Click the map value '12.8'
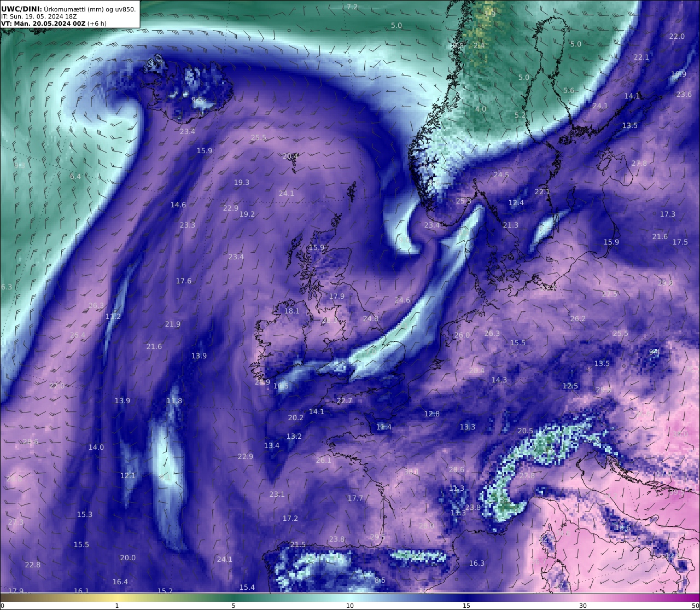Screen dimensions: 700x610 pos(432,414)
